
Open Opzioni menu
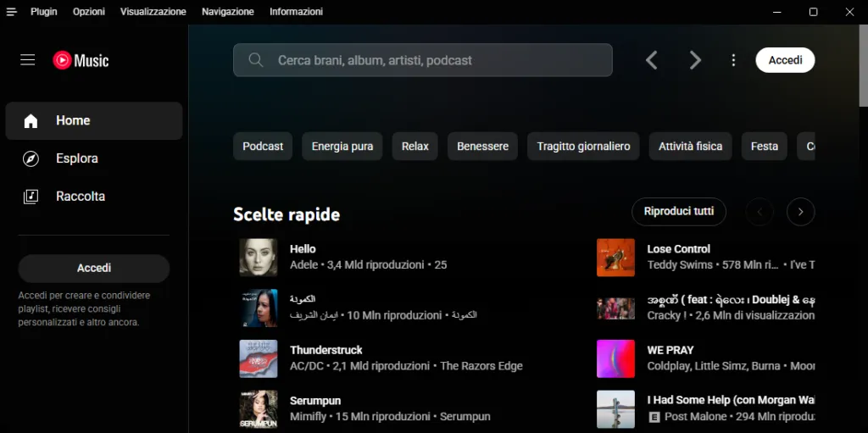pos(88,12)
